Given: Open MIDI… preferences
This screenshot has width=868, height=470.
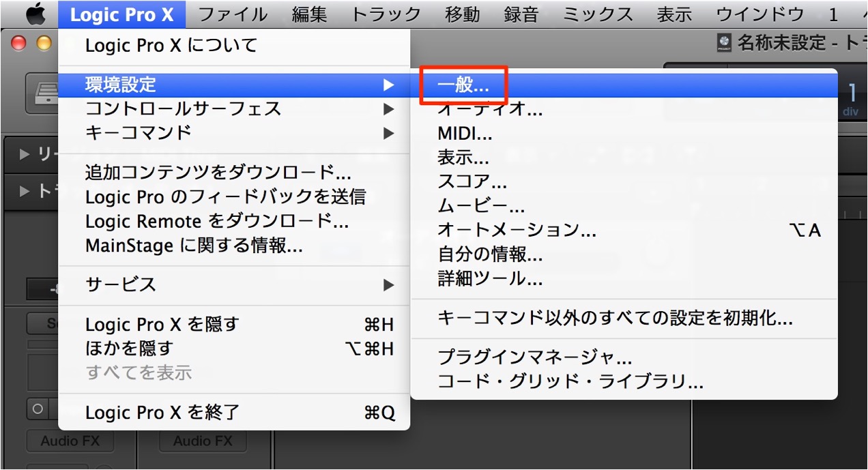Looking at the screenshot, I should click(624, 134).
